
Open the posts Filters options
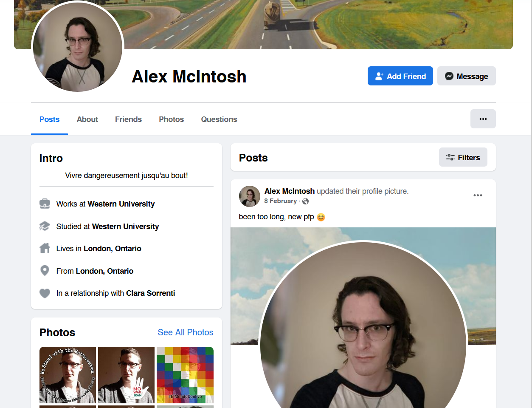point(463,157)
